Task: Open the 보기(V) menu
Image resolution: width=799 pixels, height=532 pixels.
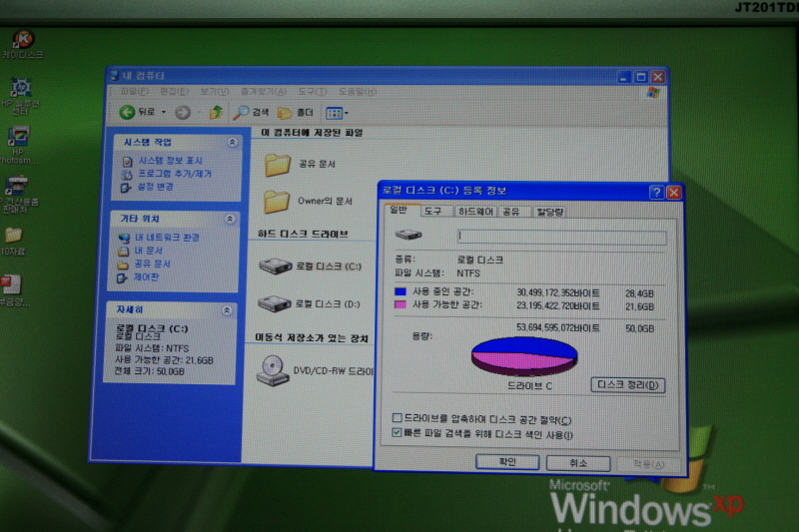Action: pos(215,92)
